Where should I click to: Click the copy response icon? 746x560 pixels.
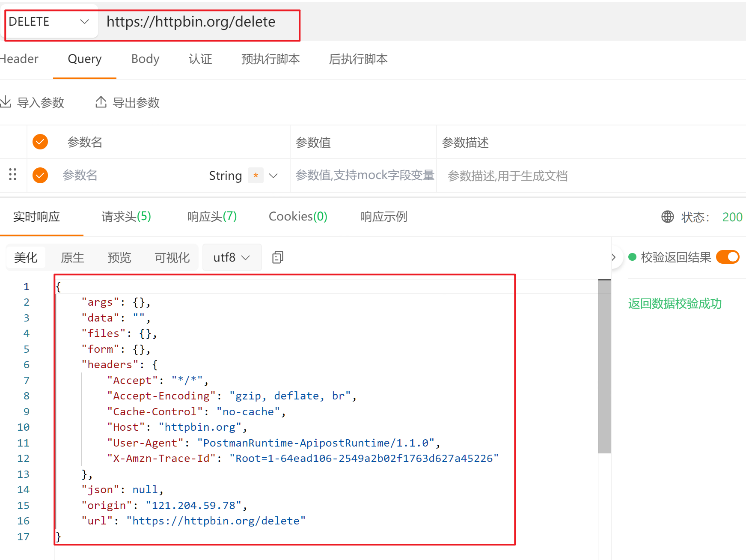[x=278, y=257]
